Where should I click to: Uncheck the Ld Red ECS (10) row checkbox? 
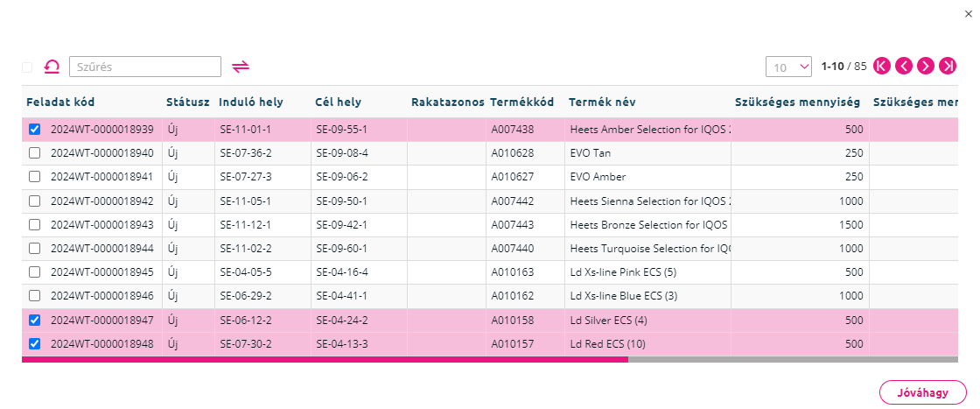(35, 343)
